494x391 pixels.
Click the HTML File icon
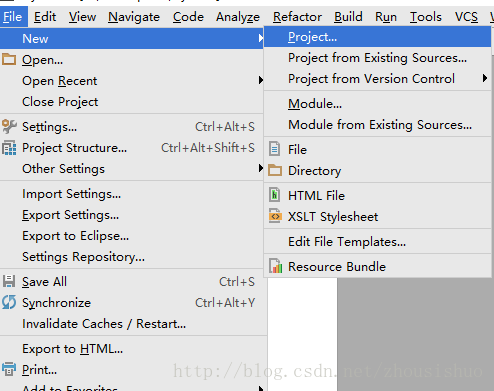click(x=274, y=195)
